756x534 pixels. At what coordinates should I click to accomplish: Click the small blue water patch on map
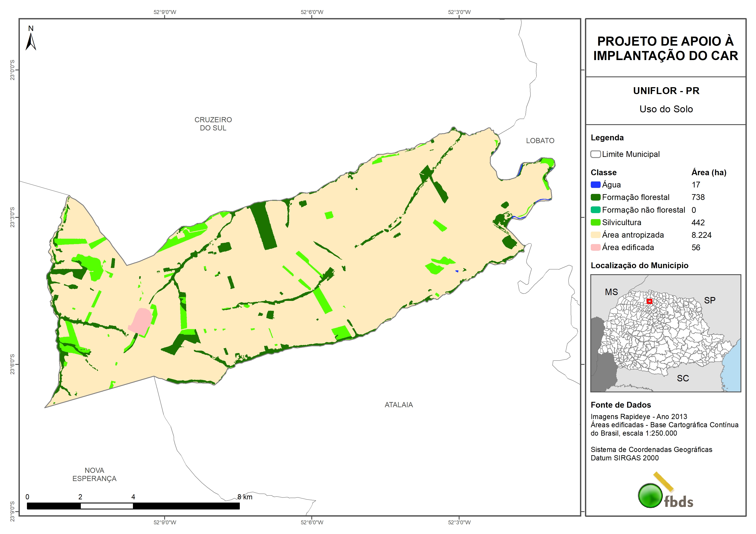point(457,271)
